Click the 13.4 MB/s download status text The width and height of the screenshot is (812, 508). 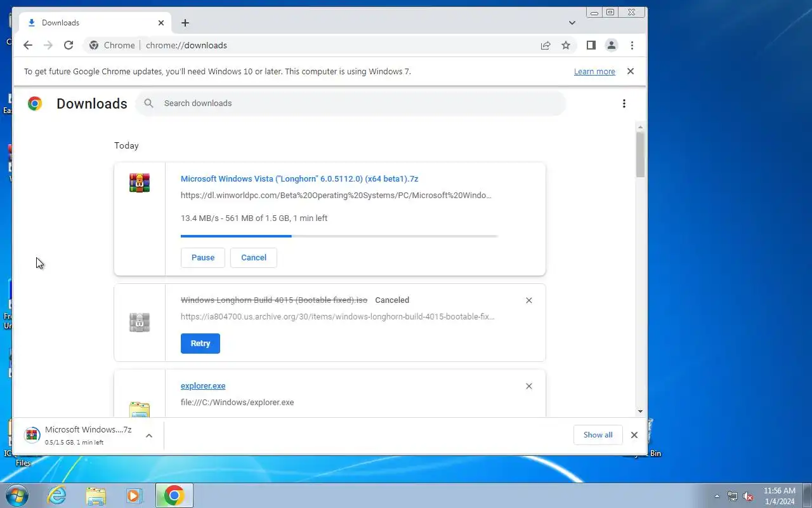point(254,218)
